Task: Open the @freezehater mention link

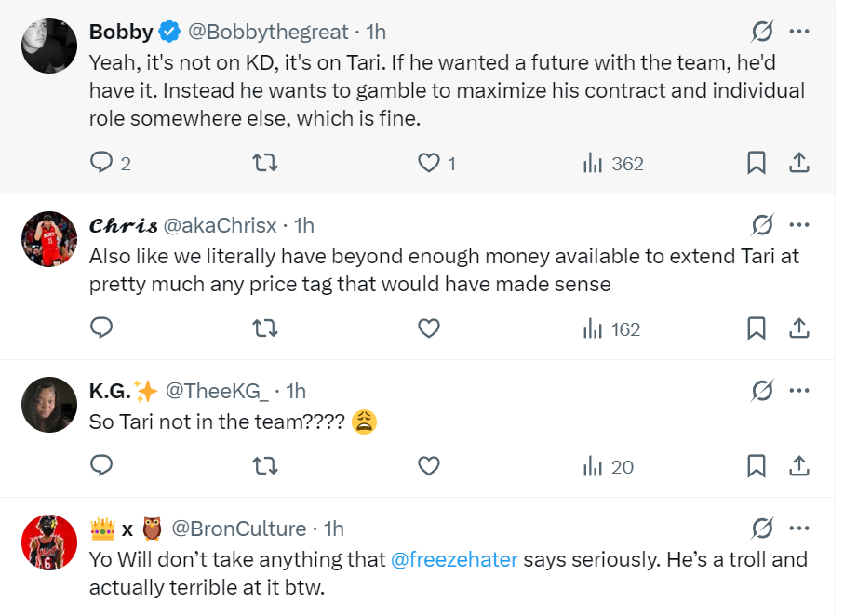Action: click(454, 559)
